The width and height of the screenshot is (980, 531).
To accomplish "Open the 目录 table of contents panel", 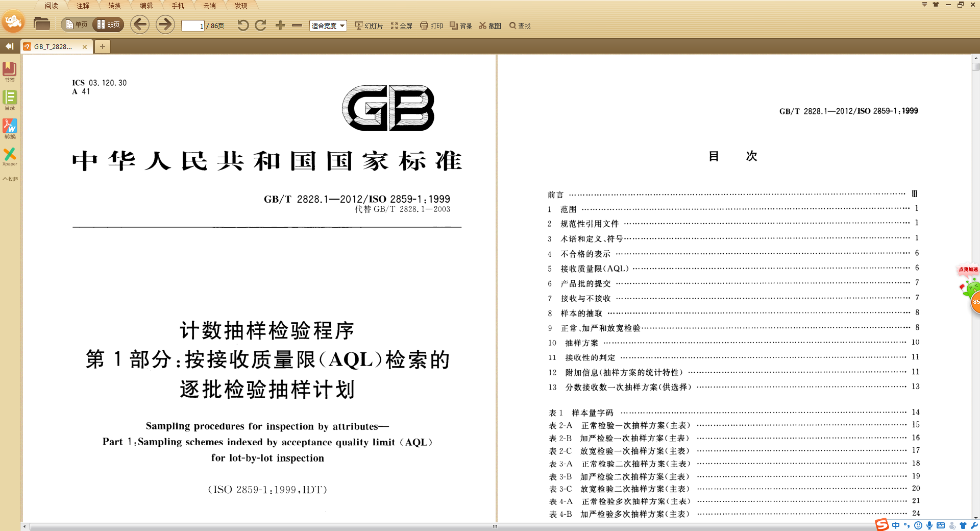I will pyautogui.click(x=10, y=100).
